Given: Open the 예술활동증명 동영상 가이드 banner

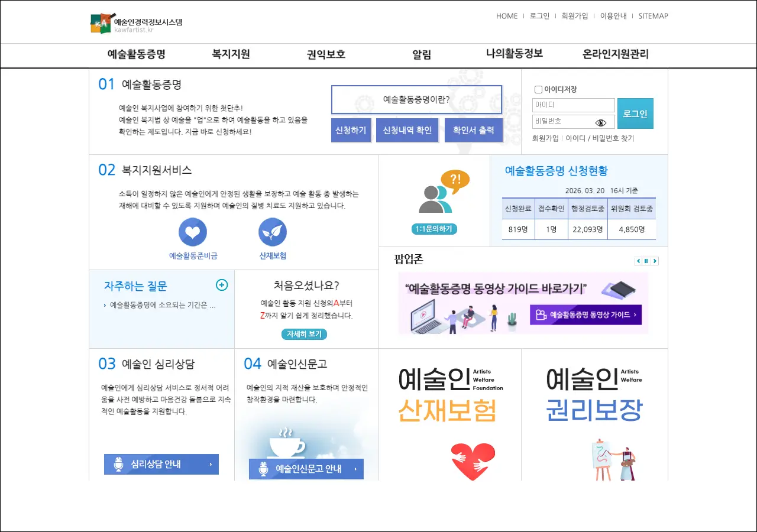Looking at the screenshot, I should point(523,303).
